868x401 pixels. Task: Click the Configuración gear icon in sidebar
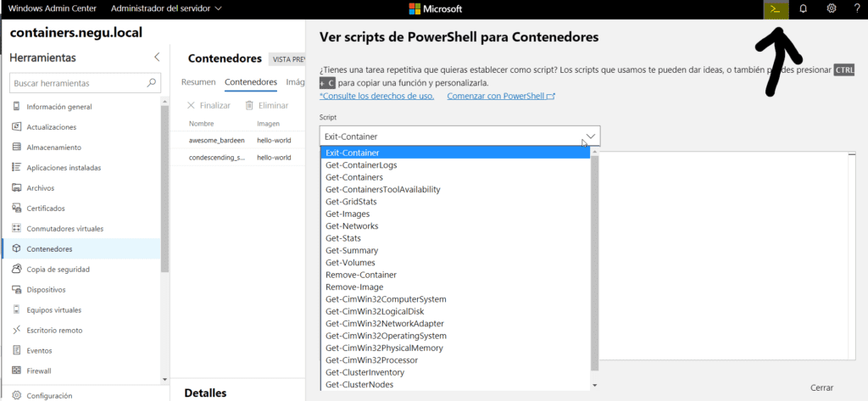(x=16, y=395)
